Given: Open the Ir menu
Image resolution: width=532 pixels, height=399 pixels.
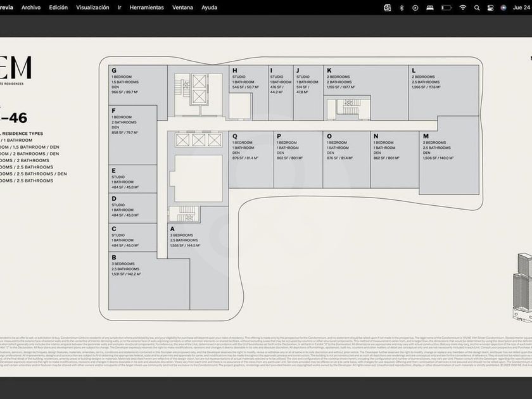Looking at the screenshot, I should pyautogui.click(x=120, y=8).
